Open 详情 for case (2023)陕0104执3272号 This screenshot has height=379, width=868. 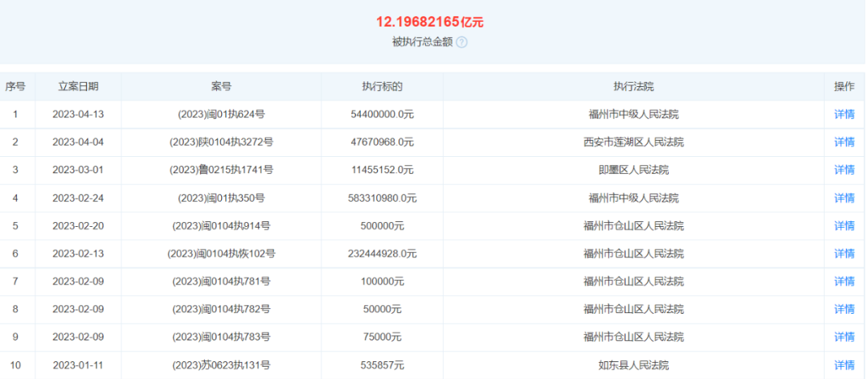844,142
